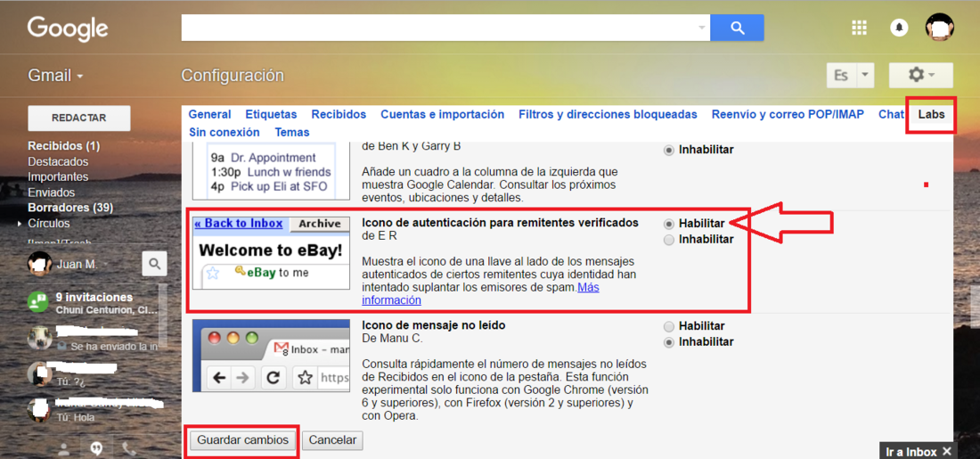Open Recibidos (1) folder
The image size is (980, 459).
(x=64, y=146)
